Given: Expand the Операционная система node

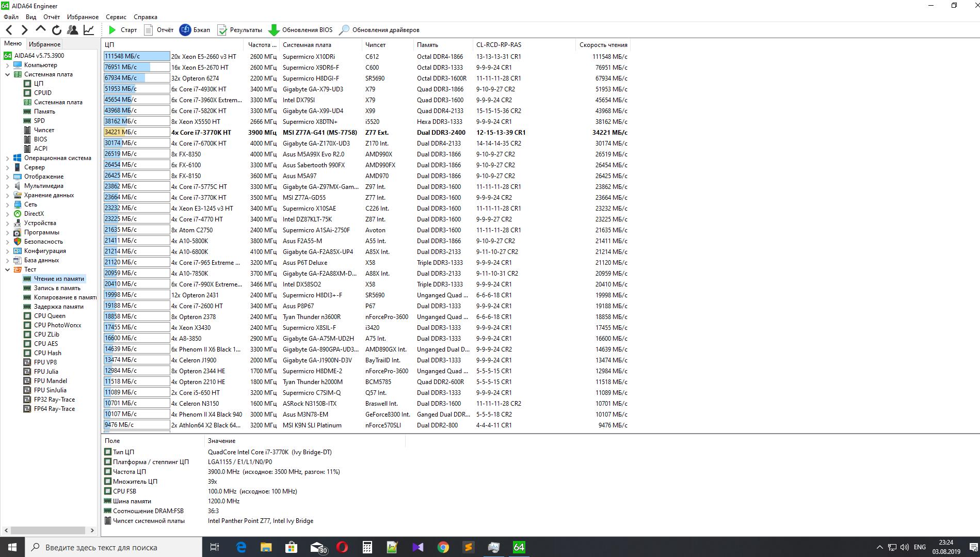Looking at the screenshot, I should [7, 158].
